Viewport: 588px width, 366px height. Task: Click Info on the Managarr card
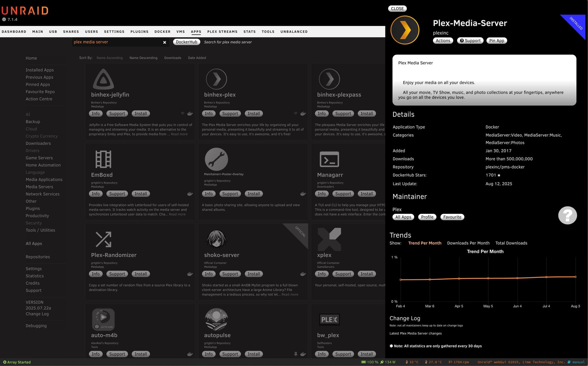click(321, 194)
